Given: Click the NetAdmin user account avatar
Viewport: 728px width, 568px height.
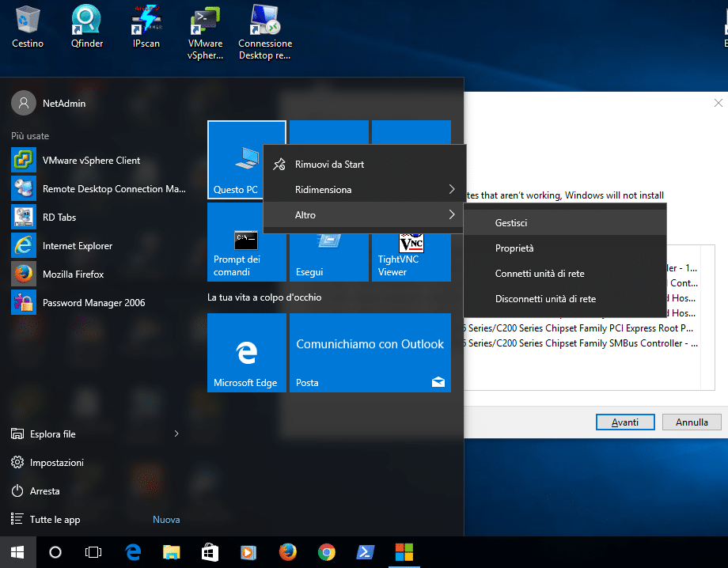Looking at the screenshot, I should pyautogui.click(x=24, y=103).
